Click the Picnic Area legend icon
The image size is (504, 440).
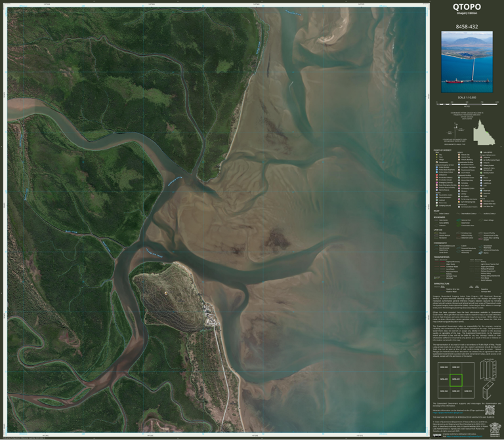tap(437, 203)
